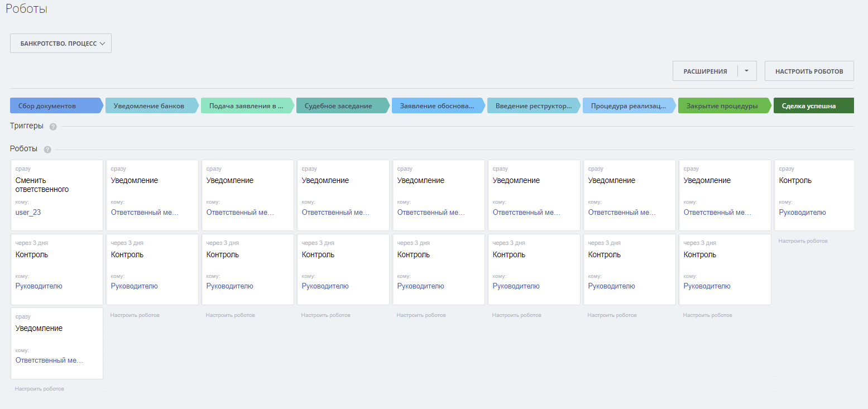
Task: Expand the arrow next to Расширения
Action: click(x=747, y=71)
